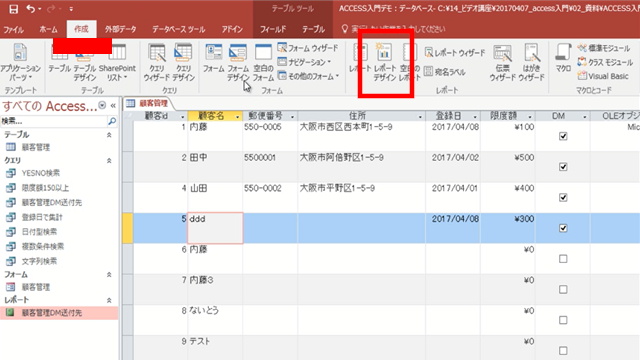Open 顧客名 column filter dropdown
This screenshot has height=360, width=640.
tap(237, 117)
